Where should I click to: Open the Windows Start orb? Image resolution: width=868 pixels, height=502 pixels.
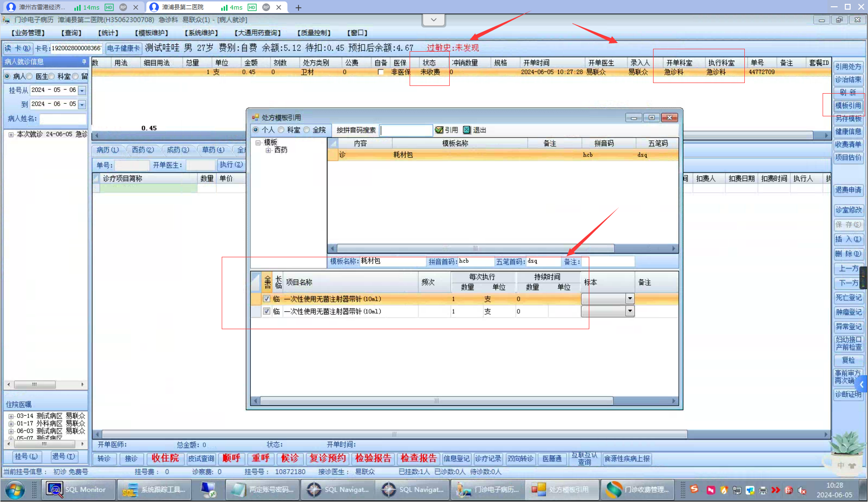15,490
